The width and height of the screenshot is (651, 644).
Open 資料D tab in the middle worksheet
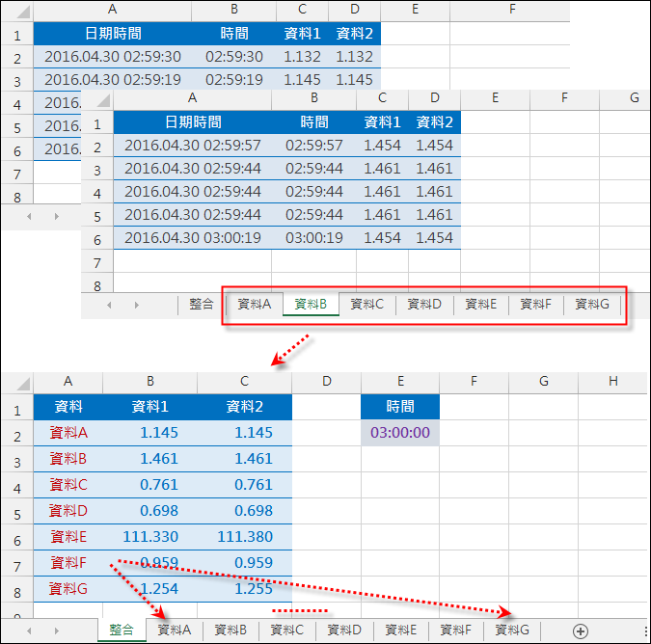pos(424,304)
